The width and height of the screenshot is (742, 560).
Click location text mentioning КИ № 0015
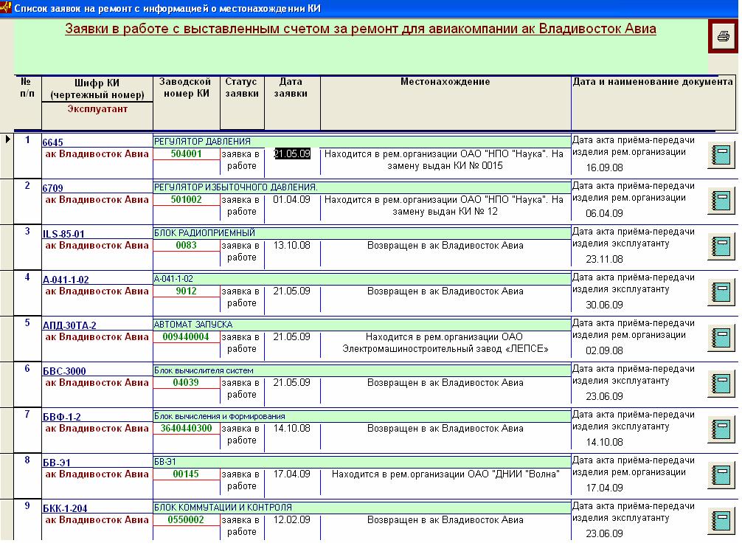pos(444,160)
